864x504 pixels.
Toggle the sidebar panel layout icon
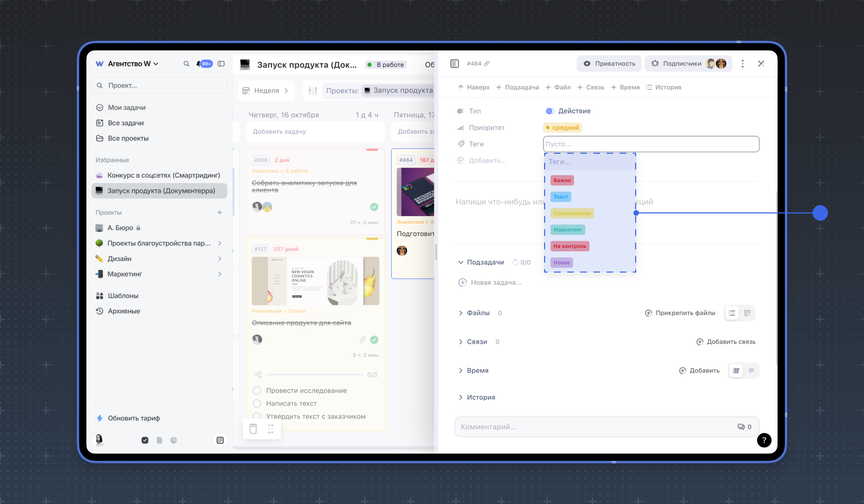point(221,64)
